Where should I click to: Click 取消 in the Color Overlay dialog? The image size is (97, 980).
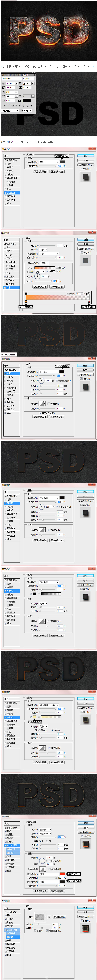86,160
